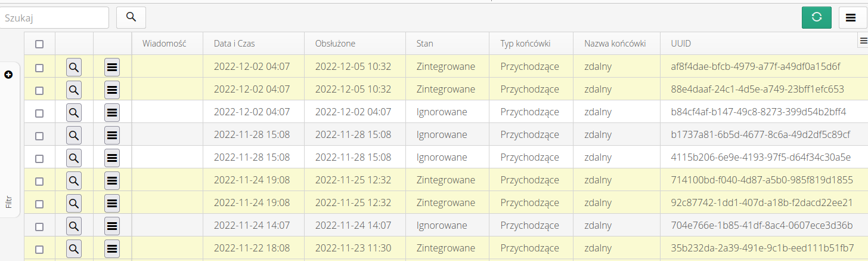
Task: Tick the checkbox for UUID 704e766e row
Action: coord(39,226)
